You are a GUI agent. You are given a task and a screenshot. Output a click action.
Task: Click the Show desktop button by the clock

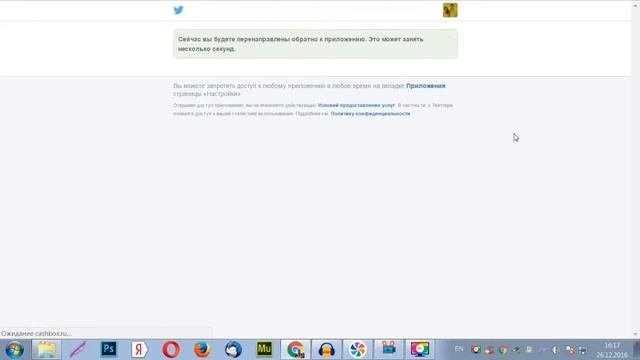[636, 350]
